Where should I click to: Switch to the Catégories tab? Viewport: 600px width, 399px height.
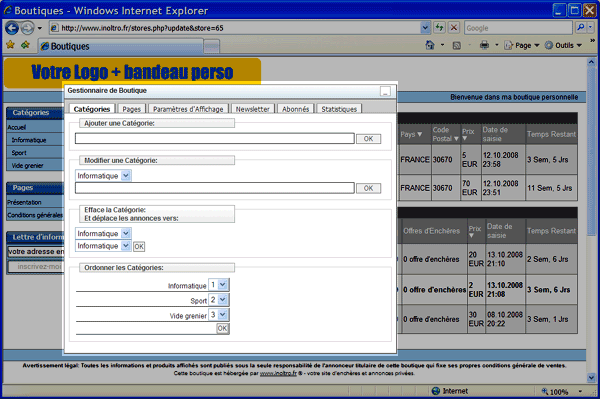[92, 109]
